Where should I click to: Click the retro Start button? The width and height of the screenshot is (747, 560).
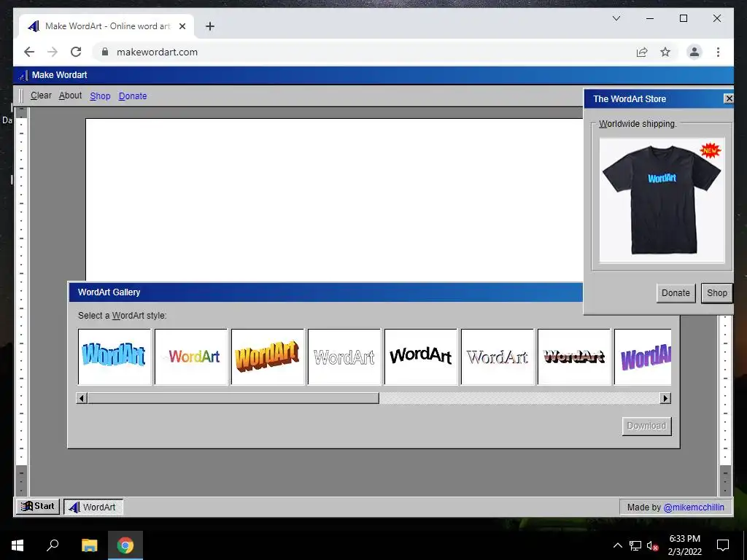click(x=38, y=506)
